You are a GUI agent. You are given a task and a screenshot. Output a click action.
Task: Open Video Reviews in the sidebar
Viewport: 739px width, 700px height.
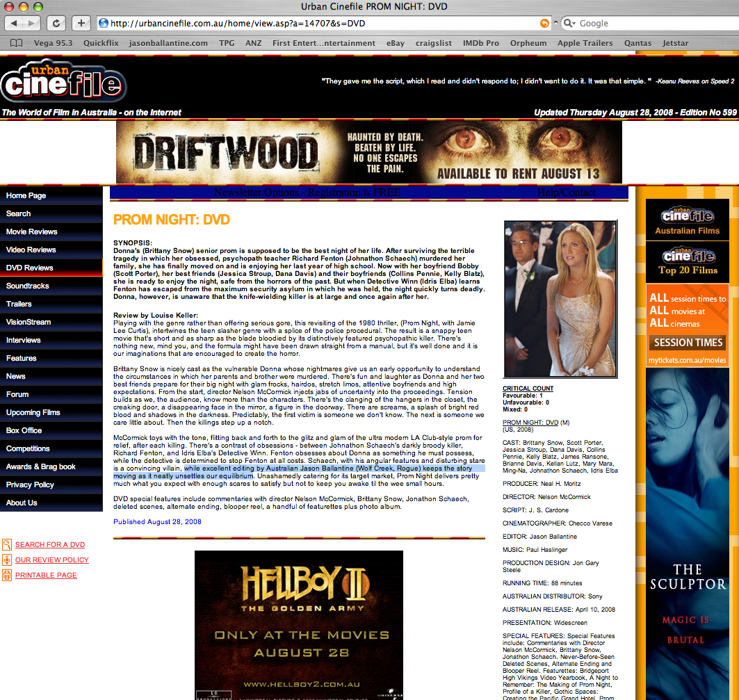(51, 250)
